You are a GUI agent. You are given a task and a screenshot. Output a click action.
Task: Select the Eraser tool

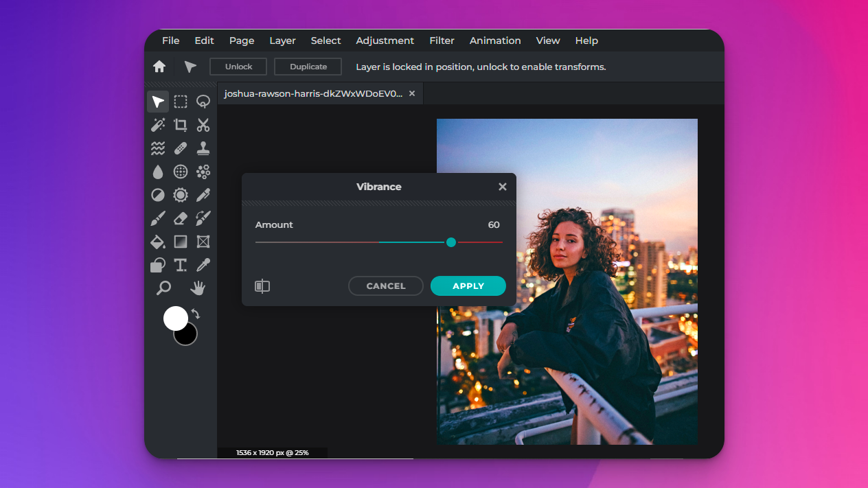181,218
